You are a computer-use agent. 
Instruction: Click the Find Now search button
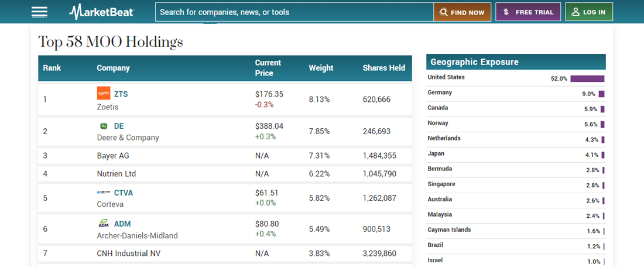[x=462, y=12]
